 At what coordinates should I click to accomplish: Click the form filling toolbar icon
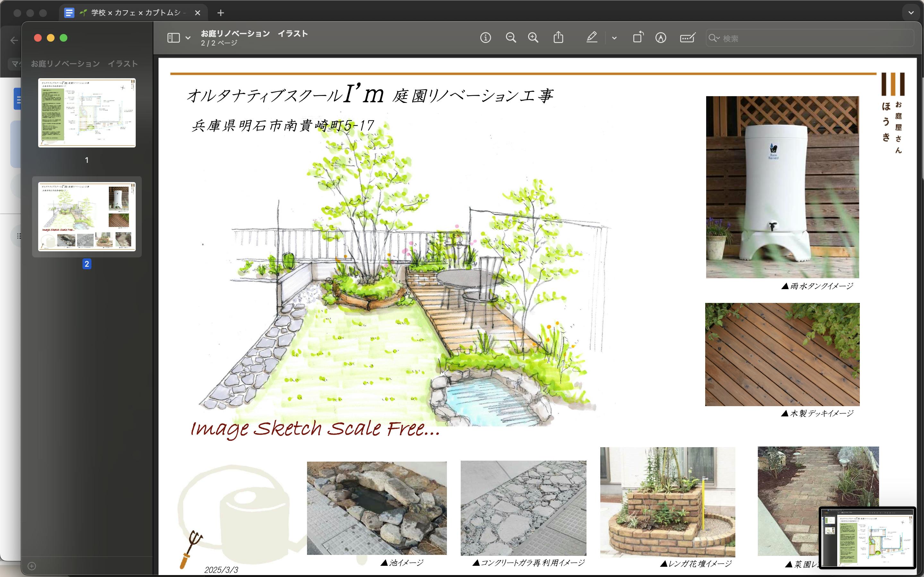tap(687, 38)
